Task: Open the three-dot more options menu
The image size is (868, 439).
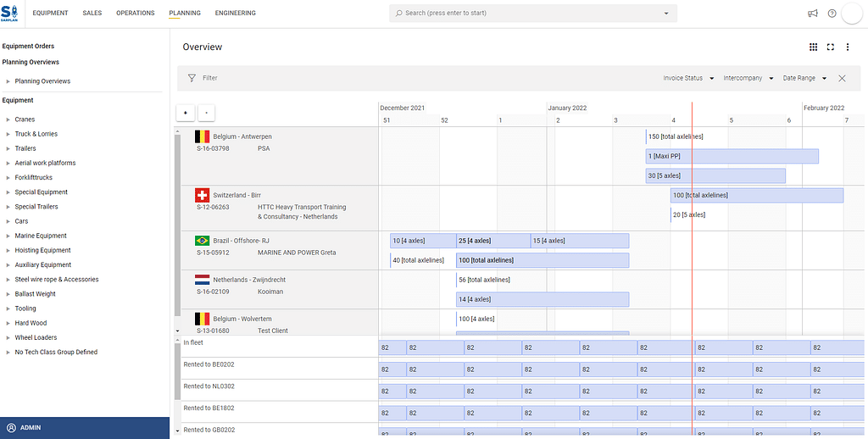Action: click(848, 47)
